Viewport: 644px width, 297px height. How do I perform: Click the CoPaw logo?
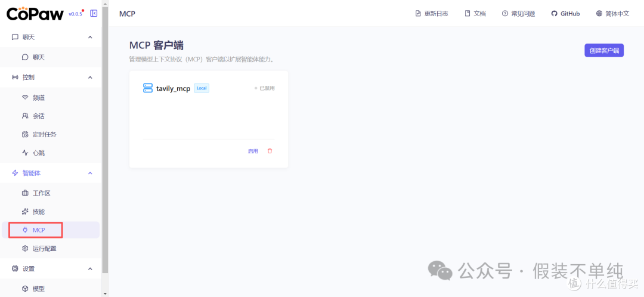(35, 14)
